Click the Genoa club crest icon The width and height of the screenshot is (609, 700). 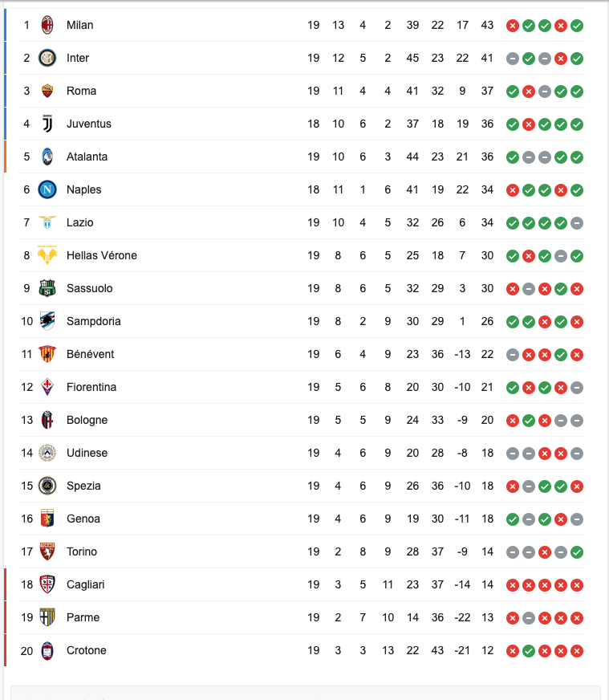click(x=48, y=519)
